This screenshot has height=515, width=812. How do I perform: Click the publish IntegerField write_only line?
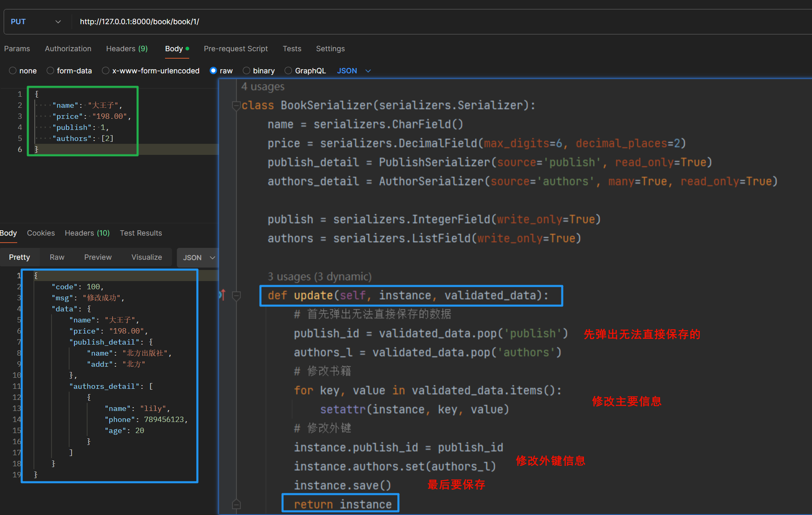434,219
